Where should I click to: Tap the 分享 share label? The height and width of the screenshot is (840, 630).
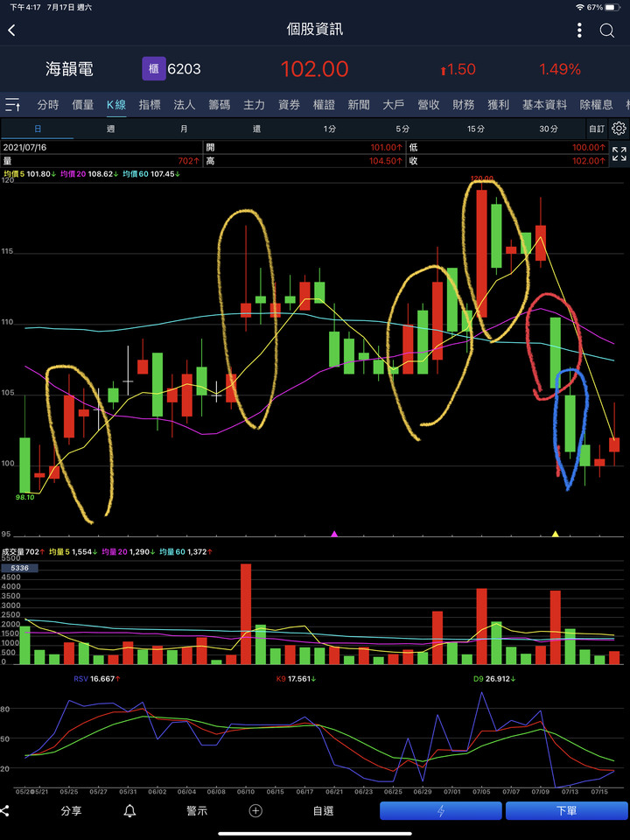[x=71, y=811]
